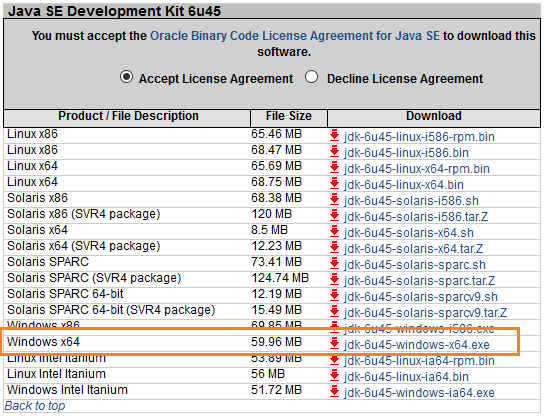Click the Solaris x86 (SVR4 package) cell

83,214
